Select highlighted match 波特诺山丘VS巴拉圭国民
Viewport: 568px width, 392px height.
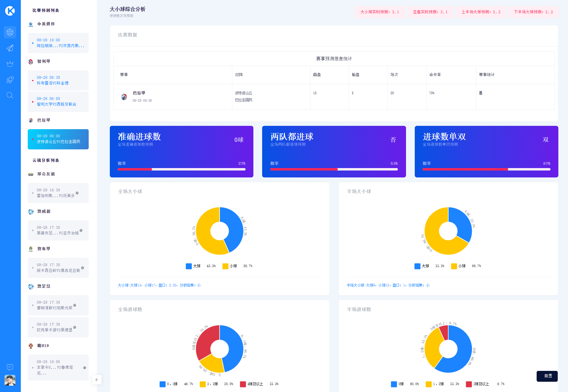click(58, 139)
